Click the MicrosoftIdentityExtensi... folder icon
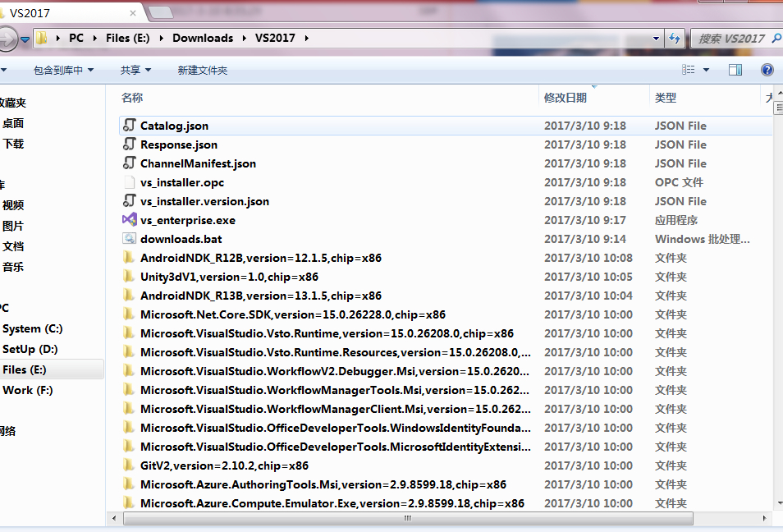 pyautogui.click(x=129, y=446)
